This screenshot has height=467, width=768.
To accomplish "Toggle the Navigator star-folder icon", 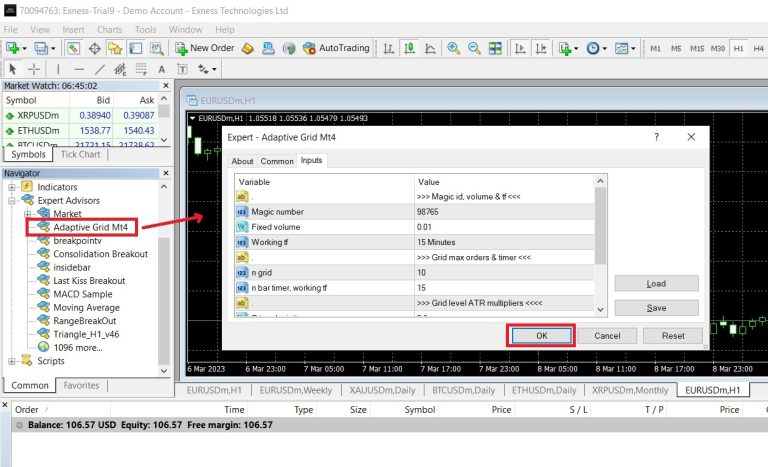I will coord(115,48).
